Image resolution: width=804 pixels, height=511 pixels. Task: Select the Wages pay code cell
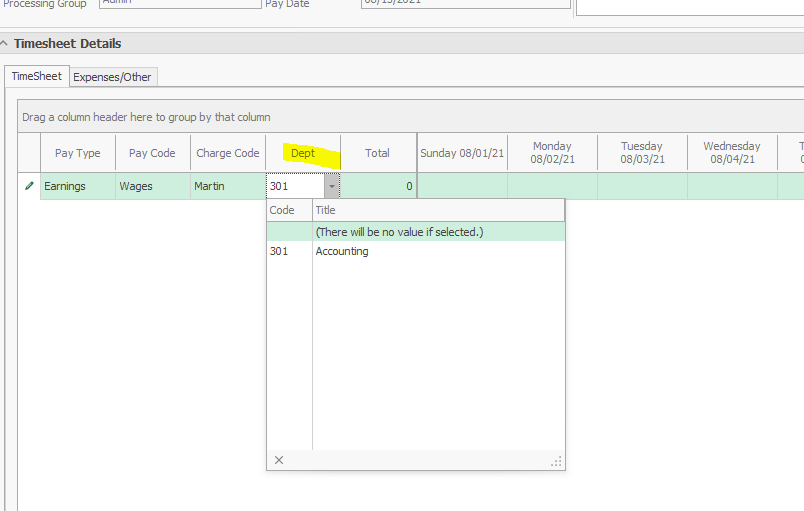tap(152, 186)
